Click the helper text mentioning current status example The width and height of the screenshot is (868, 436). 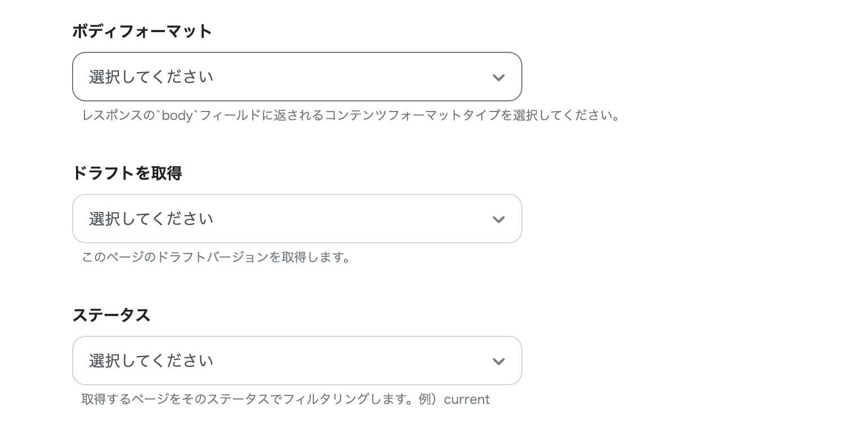(x=285, y=399)
